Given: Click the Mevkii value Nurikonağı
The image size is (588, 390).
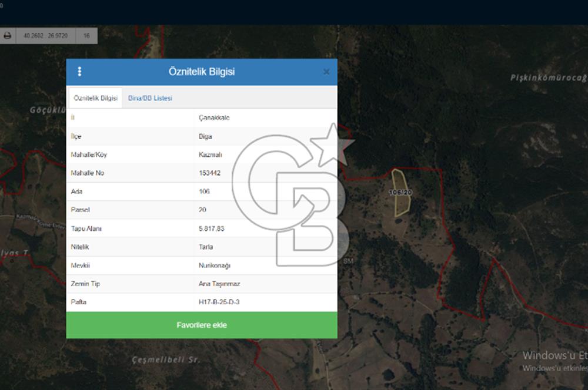Looking at the screenshot, I should point(215,265).
